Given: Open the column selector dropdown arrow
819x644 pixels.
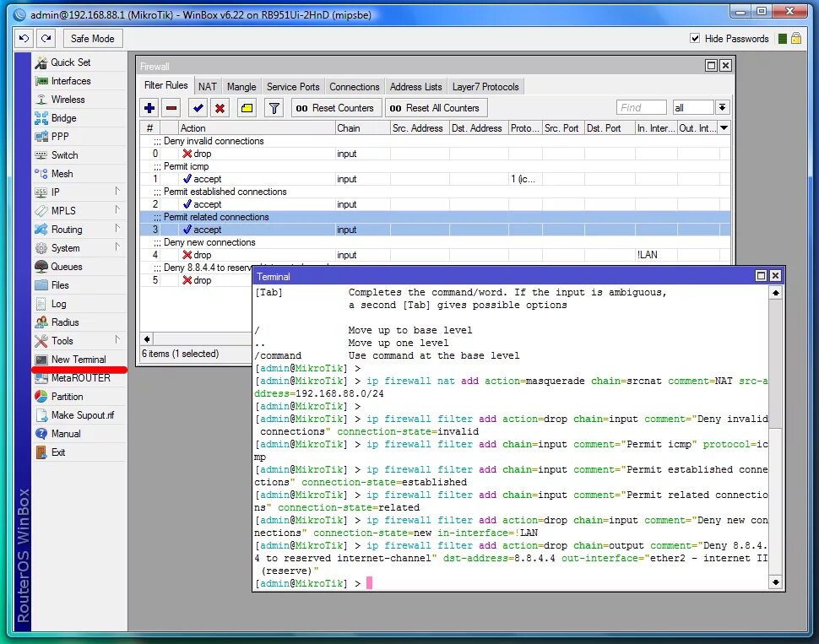Looking at the screenshot, I should click(x=724, y=128).
